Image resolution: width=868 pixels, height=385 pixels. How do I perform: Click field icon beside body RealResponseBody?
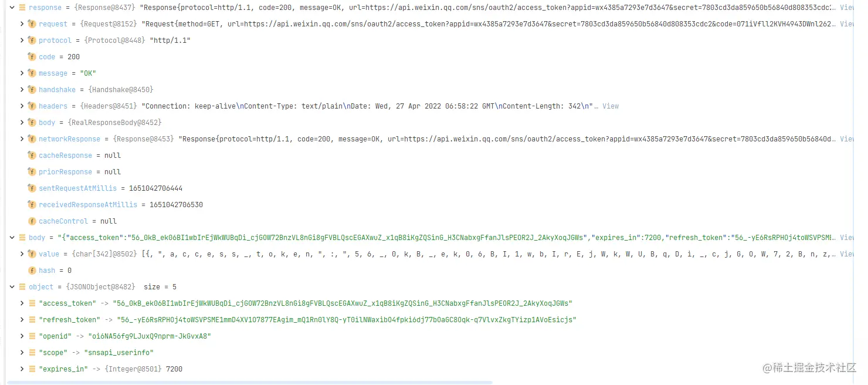32,123
